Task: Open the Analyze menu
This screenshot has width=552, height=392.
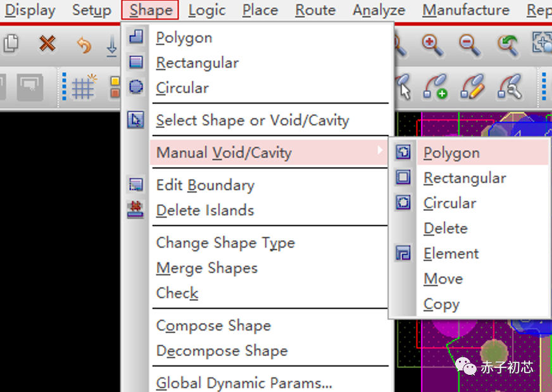Action: [379, 10]
